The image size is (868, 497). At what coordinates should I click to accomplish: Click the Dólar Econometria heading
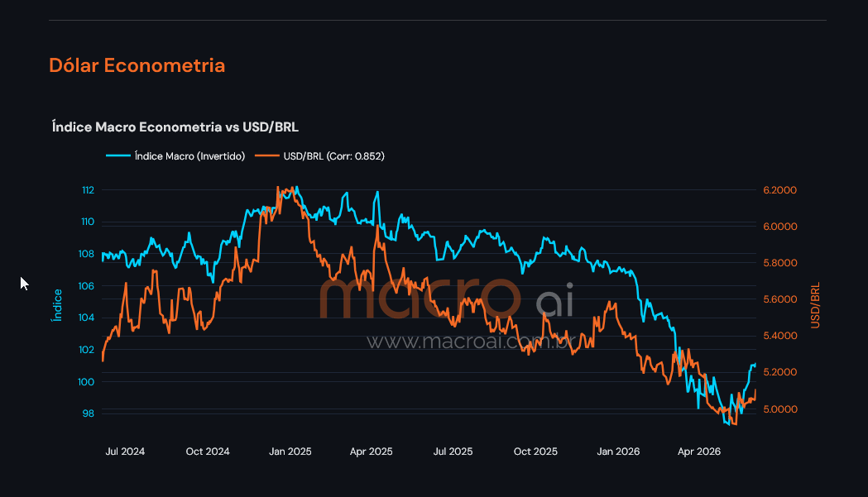pyautogui.click(x=137, y=65)
